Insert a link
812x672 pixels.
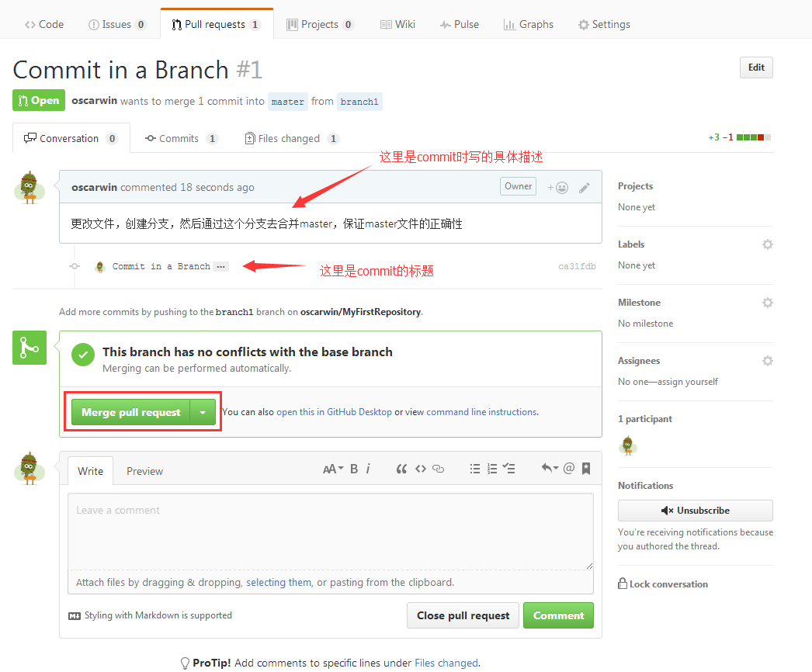[438, 469]
